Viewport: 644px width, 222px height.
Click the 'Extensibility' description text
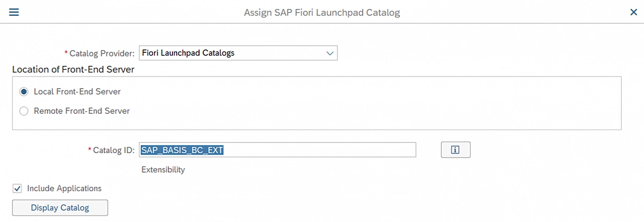[x=163, y=170]
